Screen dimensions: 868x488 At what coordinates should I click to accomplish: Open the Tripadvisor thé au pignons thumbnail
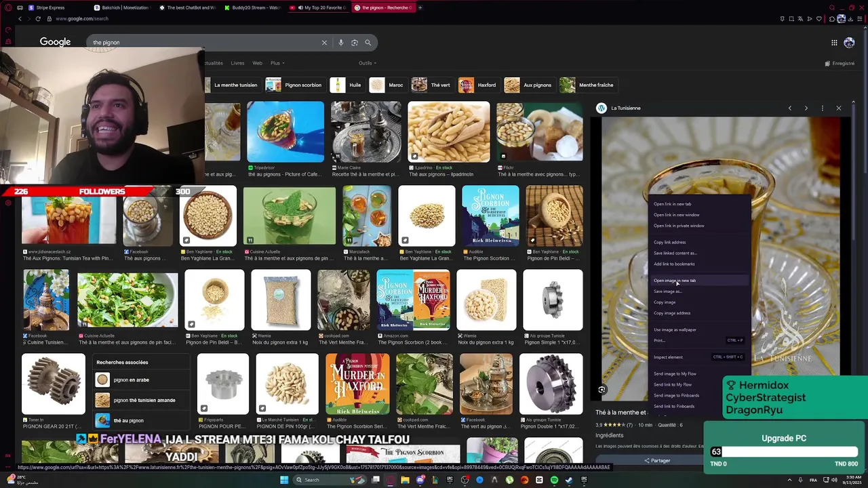pyautogui.click(x=285, y=133)
